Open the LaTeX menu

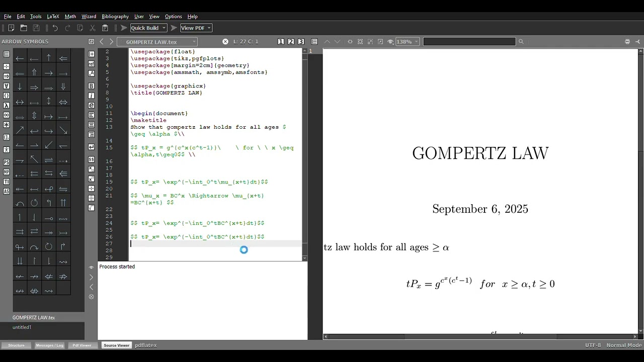[x=53, y=17]
